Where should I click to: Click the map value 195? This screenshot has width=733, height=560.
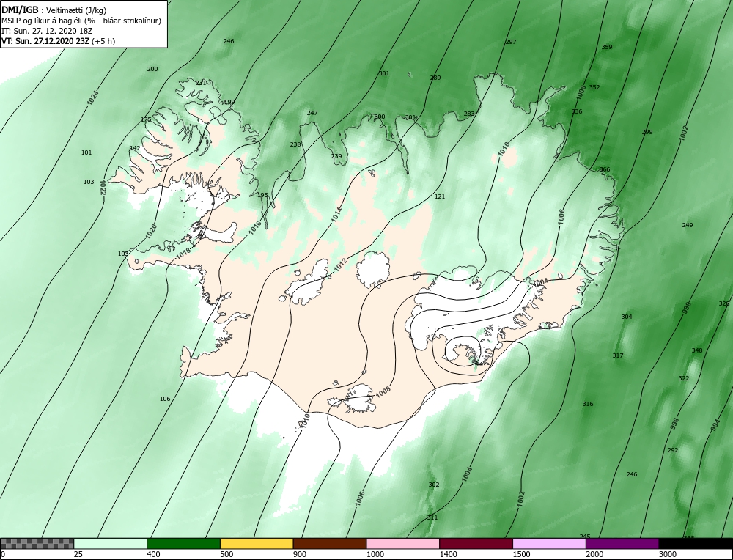[x=262, y=195]
